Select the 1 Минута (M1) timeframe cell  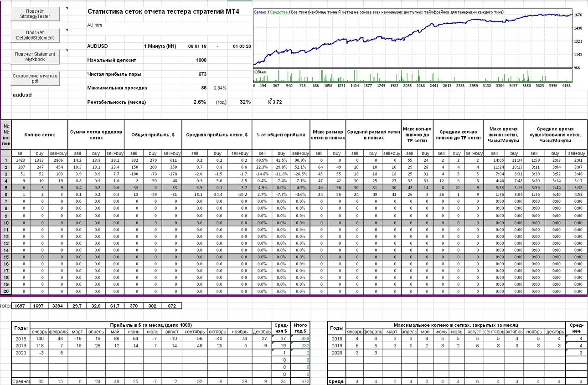[160, 46]
